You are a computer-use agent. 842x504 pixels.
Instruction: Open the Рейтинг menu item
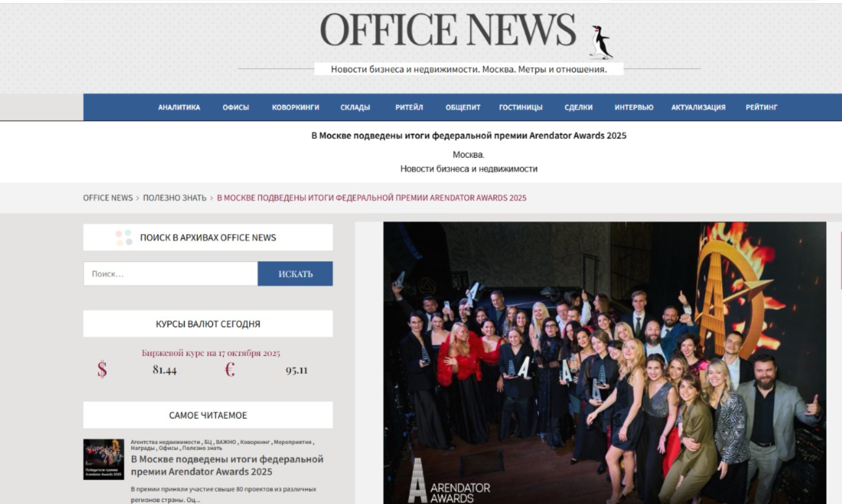coord(761,108)
